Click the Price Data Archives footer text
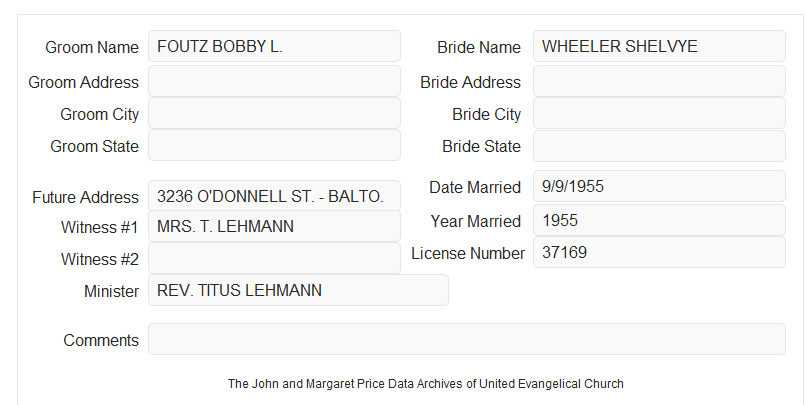 click(x=426, y=384)
